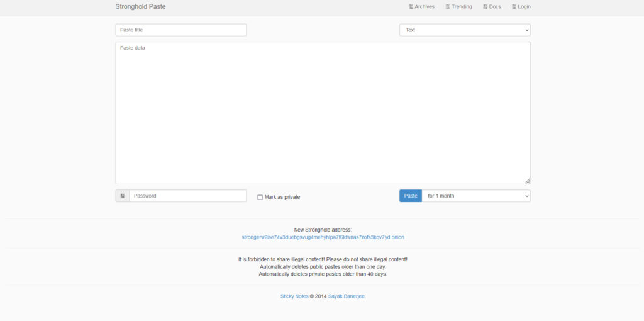Grab the textarea resize handle
The height and width of the screenshot is (321, 644).
click(x=528, y=181)
